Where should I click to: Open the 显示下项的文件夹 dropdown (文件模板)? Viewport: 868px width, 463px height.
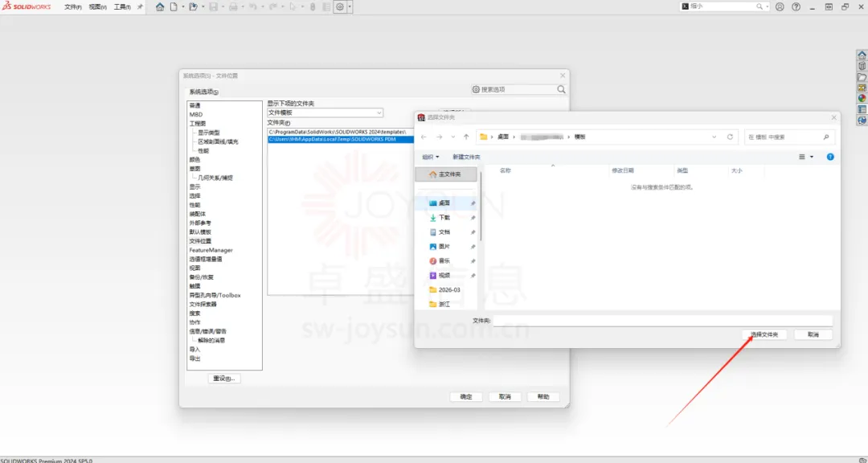click(x=325, y=113)
